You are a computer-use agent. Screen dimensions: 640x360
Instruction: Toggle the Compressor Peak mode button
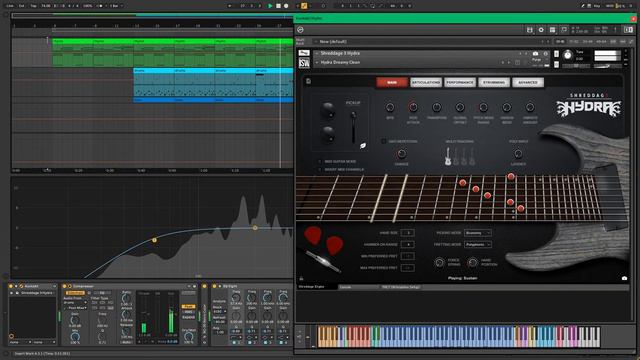(188, 306)
